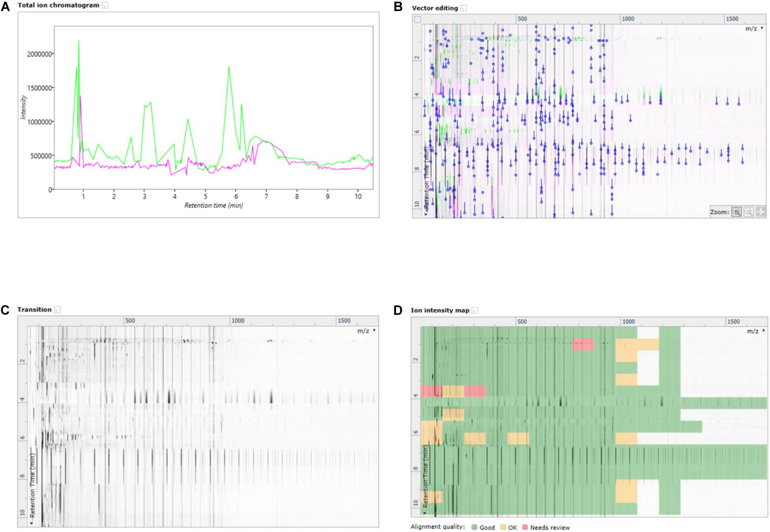Pop out the Vector editing panel

coord(464,8)
